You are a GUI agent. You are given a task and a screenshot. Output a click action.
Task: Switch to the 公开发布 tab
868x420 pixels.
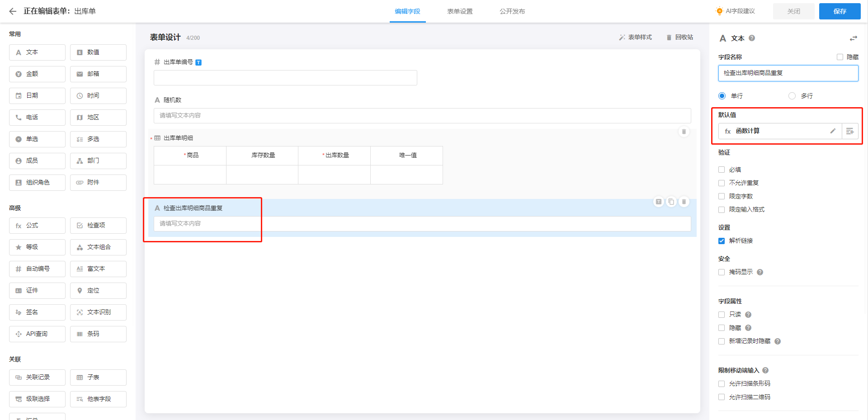pyautogui.click(x=512, y=11)
